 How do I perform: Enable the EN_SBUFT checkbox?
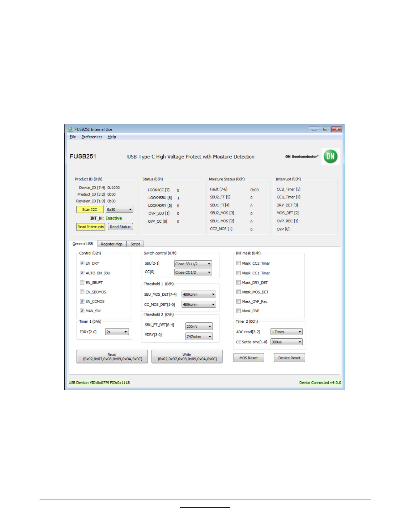(x=82, y=282)
